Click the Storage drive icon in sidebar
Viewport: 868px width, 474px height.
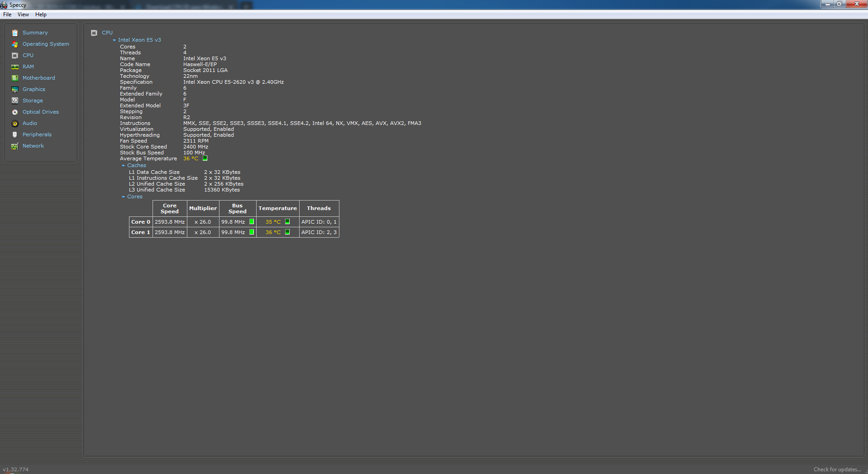(x=15, y=101)
